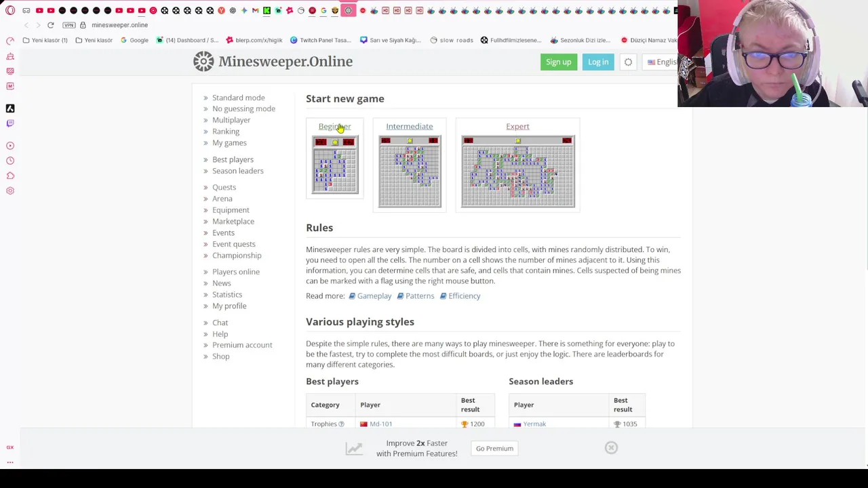Open player Md-101 profile link

tap(380, 424)
